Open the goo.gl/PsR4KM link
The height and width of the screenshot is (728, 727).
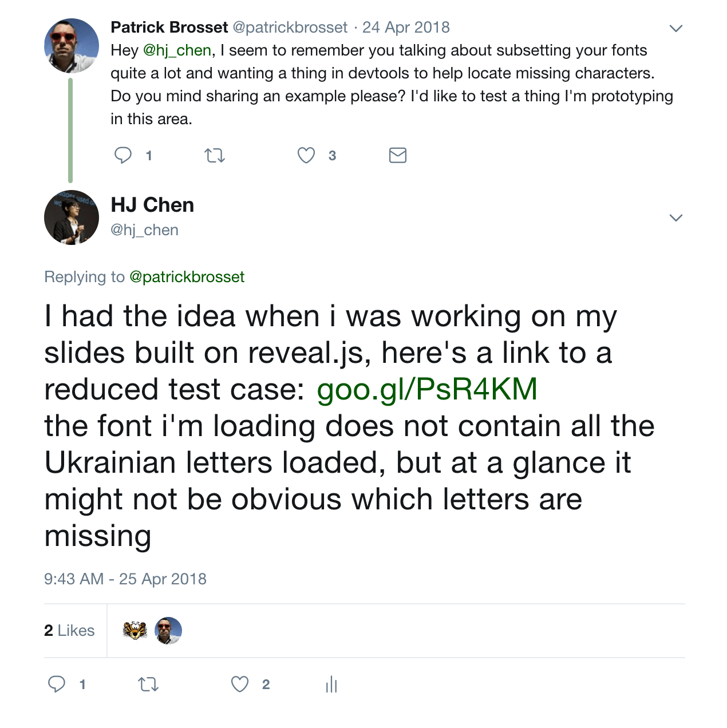(x=427, y=389)
